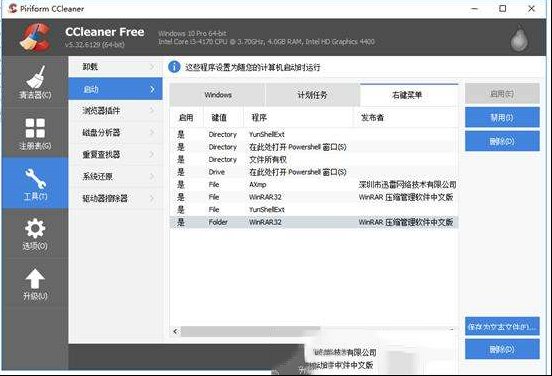Viewport: 552px width, 376px height.
Task: Click chevron next to 磁盘分析器
Action: click(152, 132)
